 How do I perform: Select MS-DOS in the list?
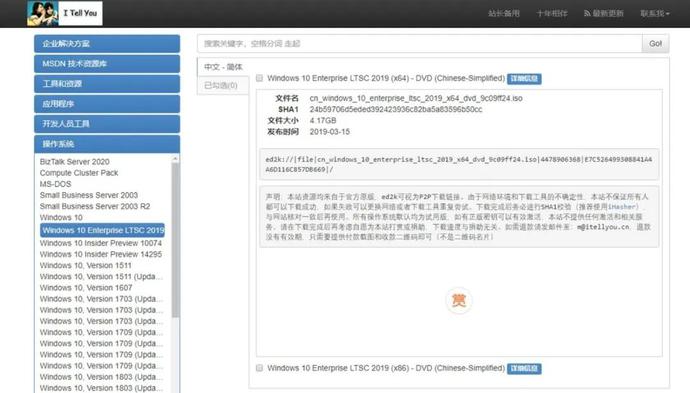pos(55,184)
